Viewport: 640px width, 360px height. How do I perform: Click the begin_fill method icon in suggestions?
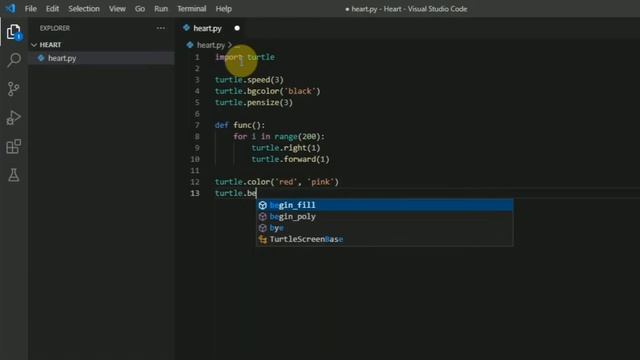click(x=262, y=205)
